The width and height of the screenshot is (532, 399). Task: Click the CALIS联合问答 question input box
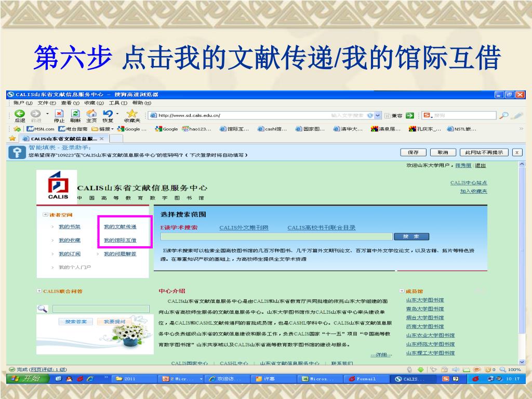click(x=101, y=309)
